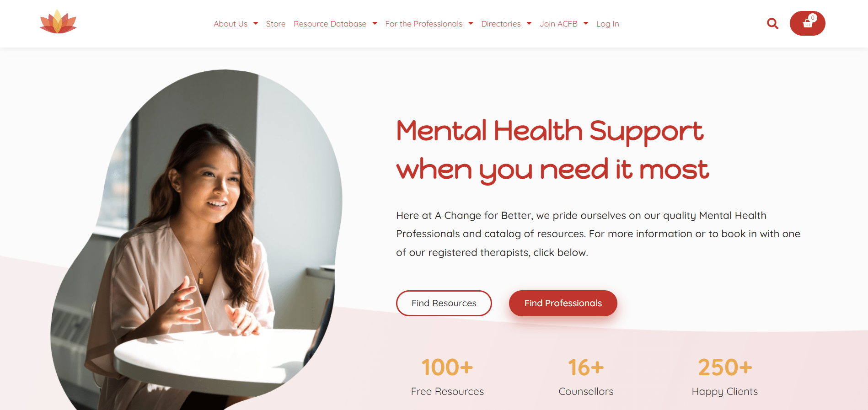
Task: Click the cart item count badge
Action: coord(813,18)
